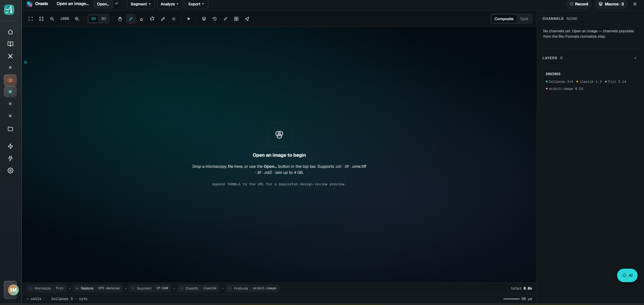Screen dimensions: 644x305
Task: Open the plug integrations icon in sidebar
Action: (10, 158)
